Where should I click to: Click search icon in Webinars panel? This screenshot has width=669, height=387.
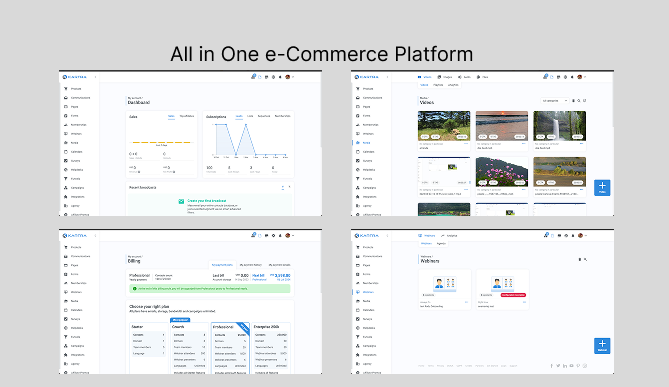click(x=585, y=259)
